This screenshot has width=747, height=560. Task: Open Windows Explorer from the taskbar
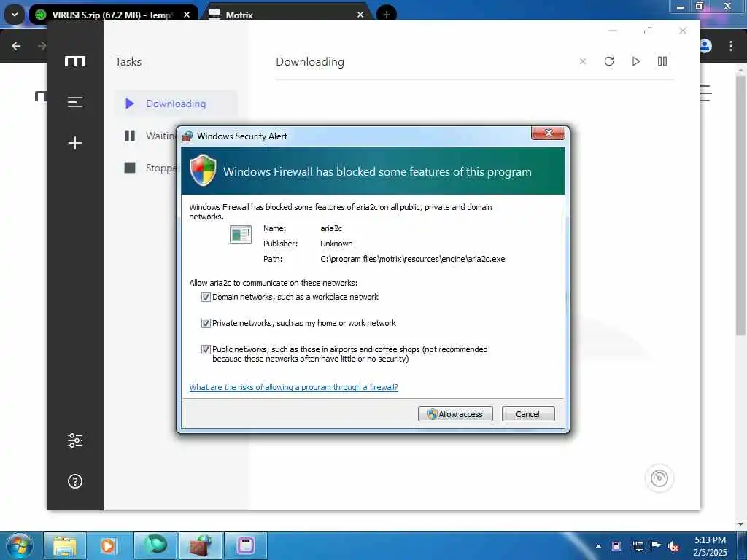(65, 545)
